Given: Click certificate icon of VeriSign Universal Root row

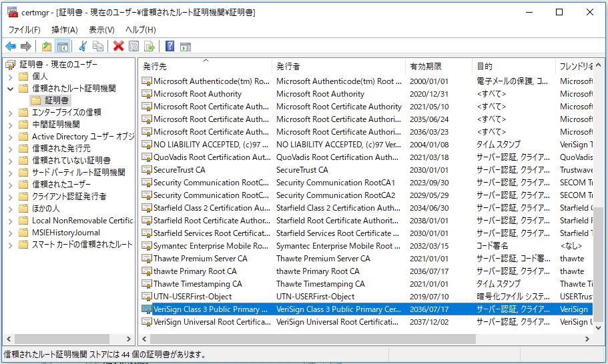Looking at the screenshot, I should pyautogui.click(x=147, y=322).
